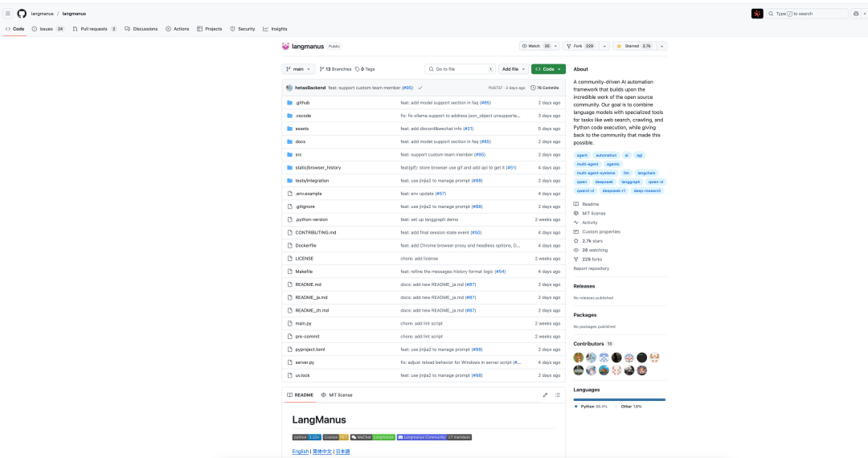This screenshot has height=458, width=868.
Task: Switch README to 简体中文 link
Action: coord(322,452)
